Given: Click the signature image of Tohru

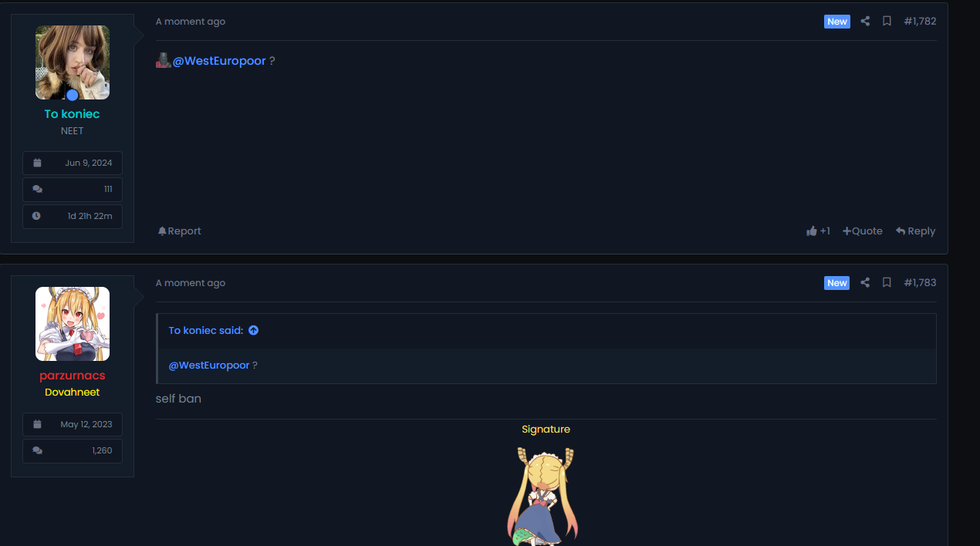Looking at the screenshot, I should (x=545, y=496).
